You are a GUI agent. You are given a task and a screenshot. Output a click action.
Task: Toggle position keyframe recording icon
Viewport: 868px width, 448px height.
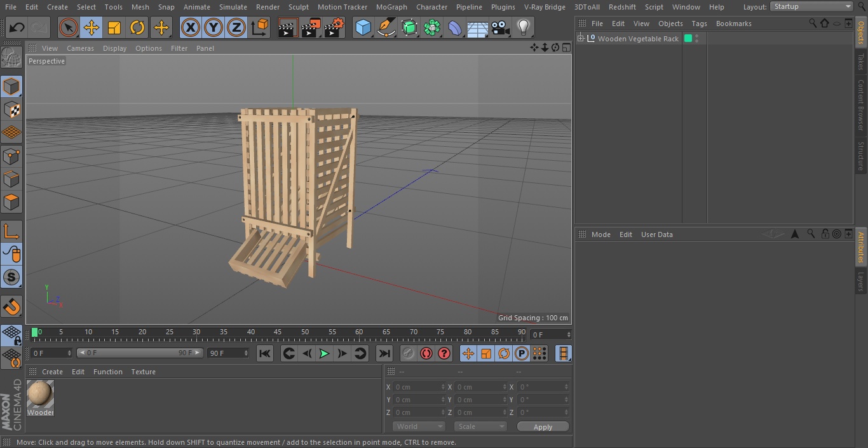468,353
